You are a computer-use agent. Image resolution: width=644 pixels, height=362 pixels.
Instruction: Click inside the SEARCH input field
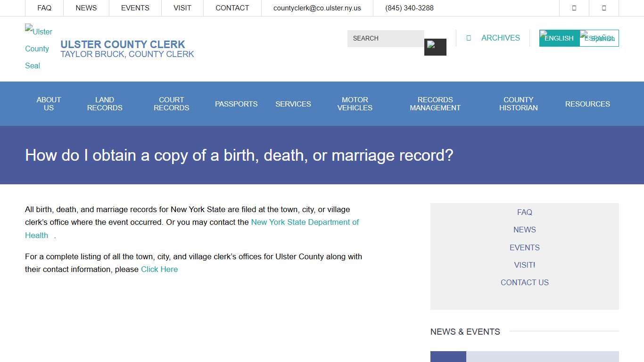click(x=386, y=38)
